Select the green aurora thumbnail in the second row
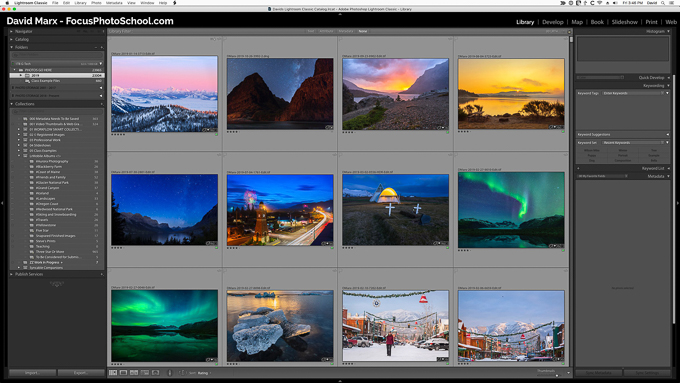 (x=511, y=210)
